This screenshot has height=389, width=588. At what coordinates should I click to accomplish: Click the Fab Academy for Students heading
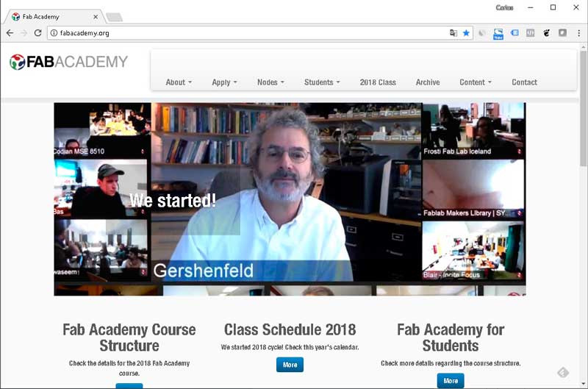coord(451,338)
